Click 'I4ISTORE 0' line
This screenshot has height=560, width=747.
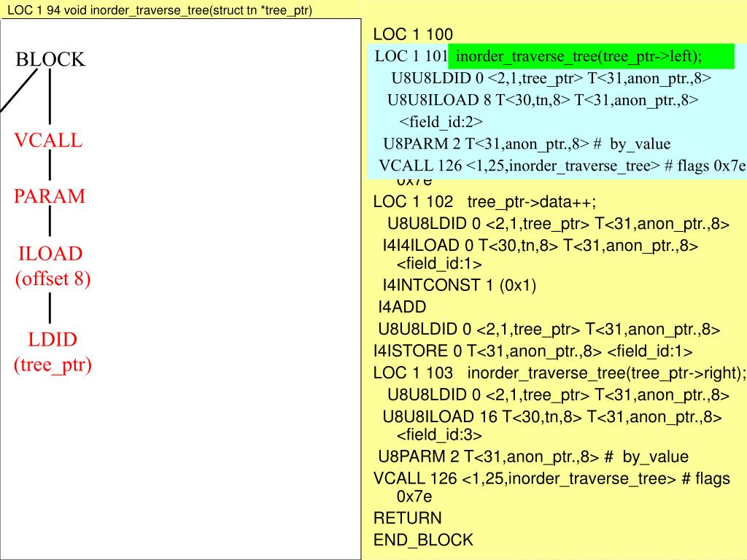pos(533,351)
